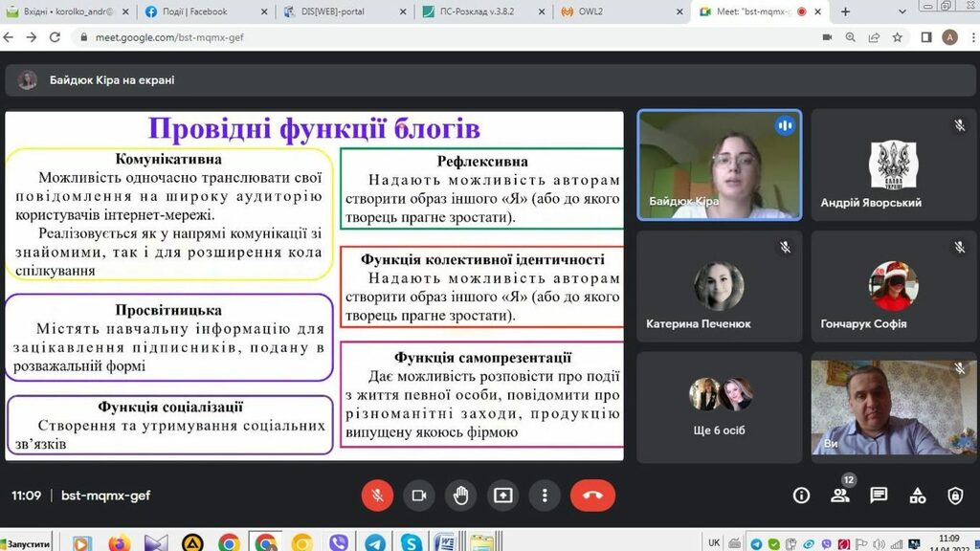Open the three-dot more options menu
980x551 pixels.
545,496
